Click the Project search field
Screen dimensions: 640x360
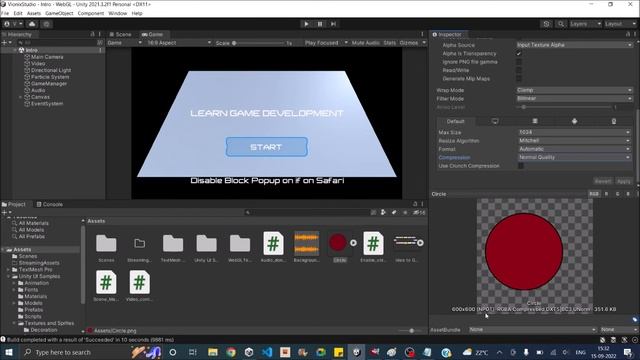tap(307, 213)
